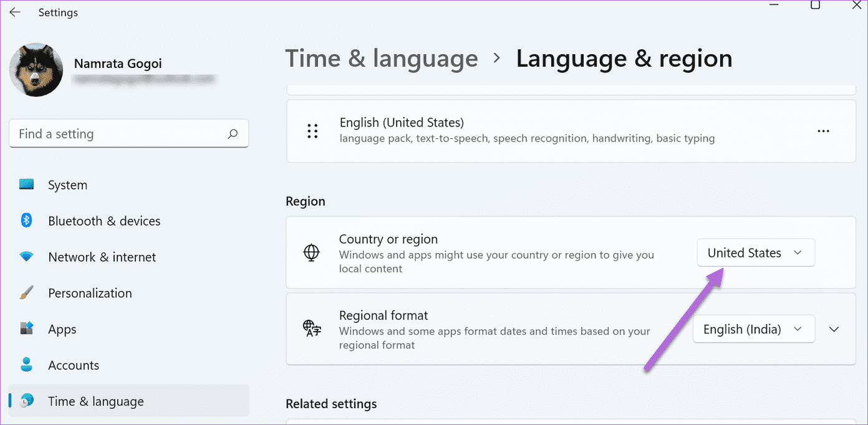868x425 pixels.
Task: Click the System monitor icon
Action: tap(26, 184)
